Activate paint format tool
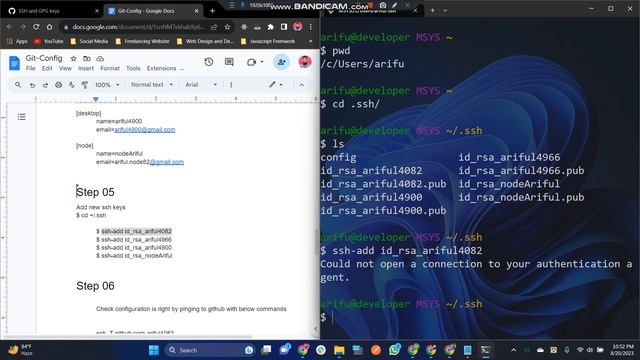The image size is (640, 360). (x=85, y=85)
